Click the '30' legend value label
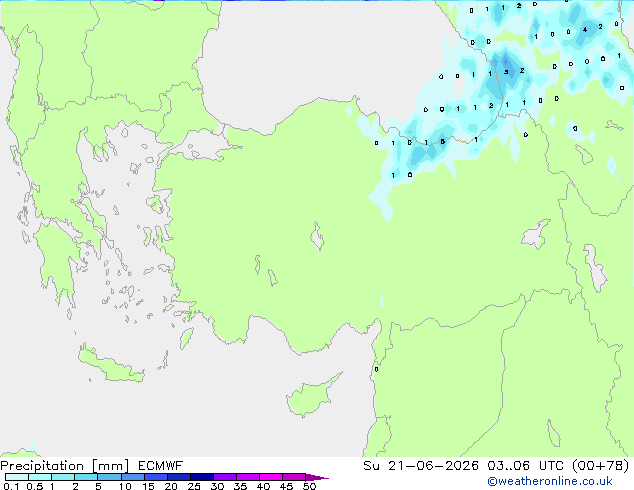This screenshot has width=634, height=490. [217, 486]
